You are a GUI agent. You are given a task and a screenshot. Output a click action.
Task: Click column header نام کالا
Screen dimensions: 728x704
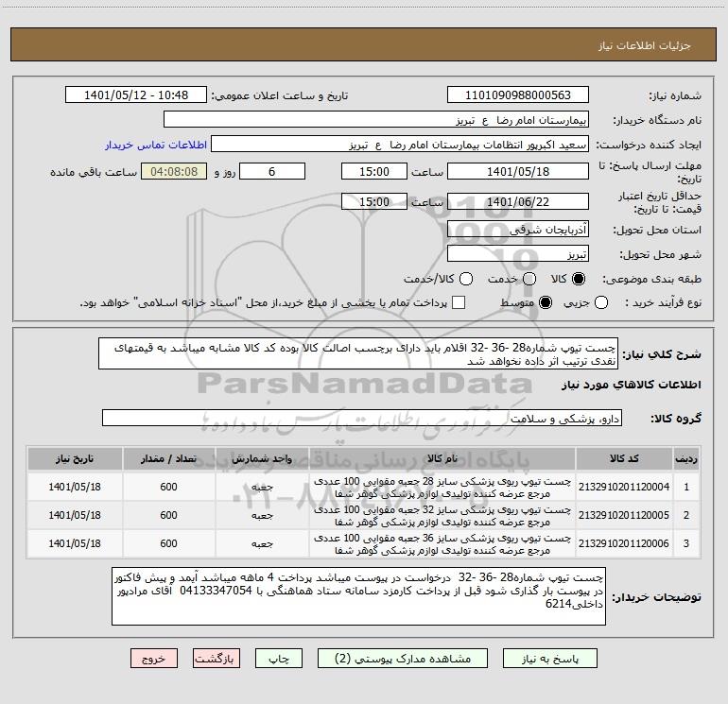(x=442, y=458)
